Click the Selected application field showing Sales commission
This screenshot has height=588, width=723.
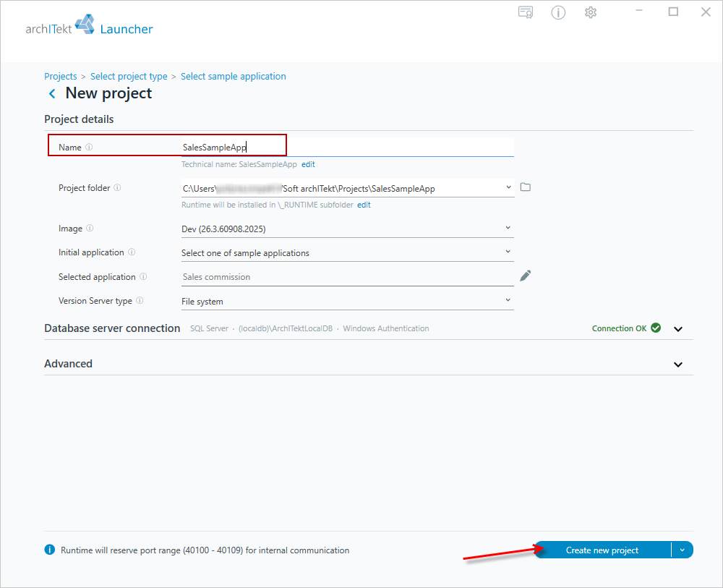tap(347, 277)
